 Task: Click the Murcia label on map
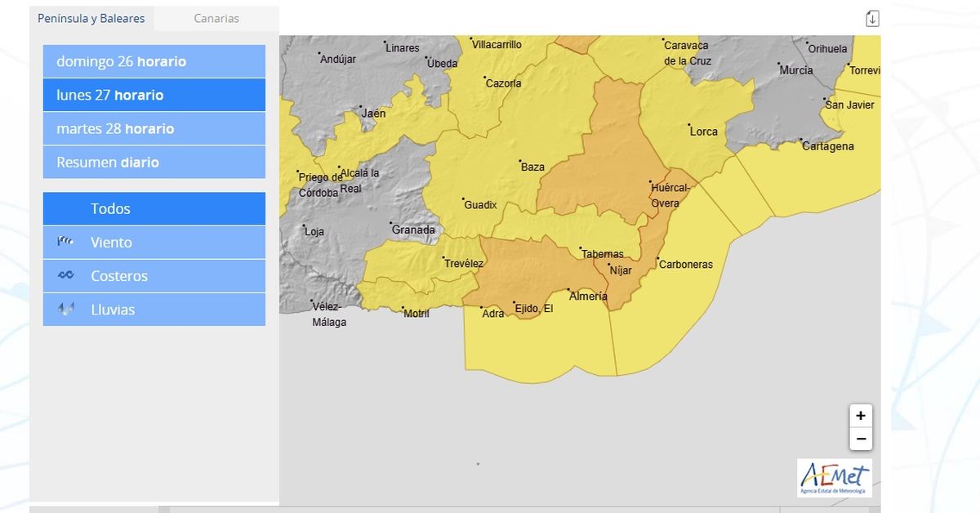(x=796, y=70)
